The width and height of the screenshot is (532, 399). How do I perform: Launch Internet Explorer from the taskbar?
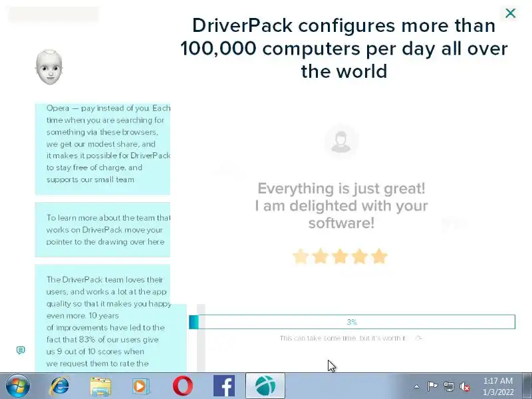[x=59, y=386]
